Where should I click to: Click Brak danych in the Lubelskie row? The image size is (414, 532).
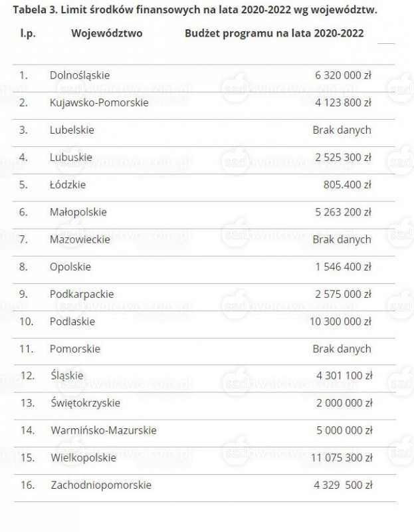pyautogui.click(x=342, y=130)
